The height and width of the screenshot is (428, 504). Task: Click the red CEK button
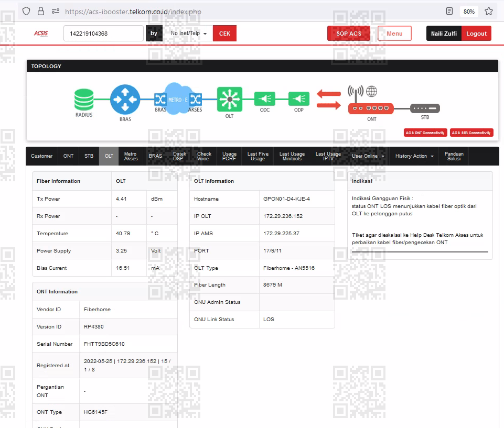224,34
